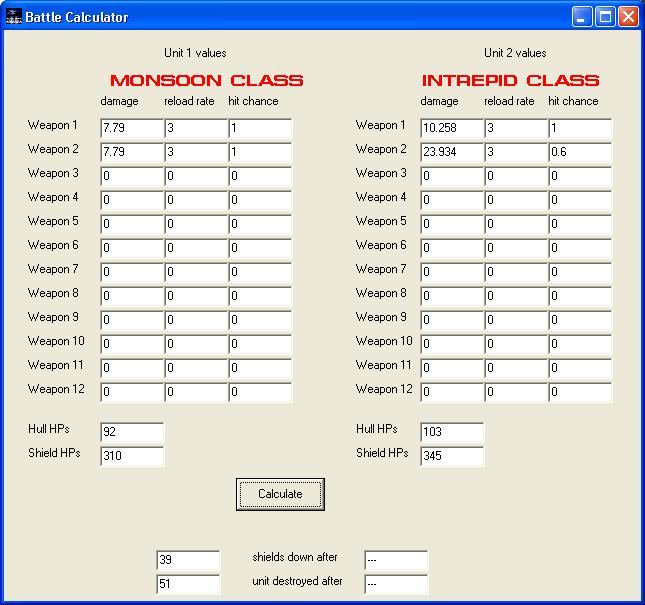Focus Unit 1 Weapon 3 reload rate field
The width and height of the screenshot is (645, 605).
click(x=196, y=176)
